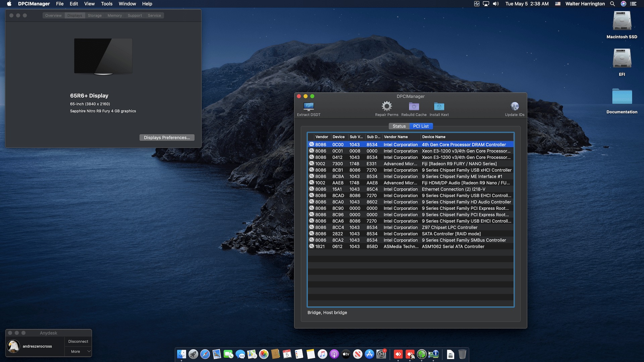
Task: Click the Update IDs globe icon
Action: tap(515, 107)
